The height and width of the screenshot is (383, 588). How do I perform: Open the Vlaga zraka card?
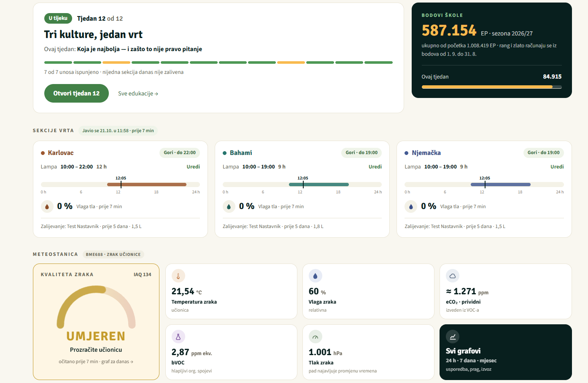(x=368, y=291)
